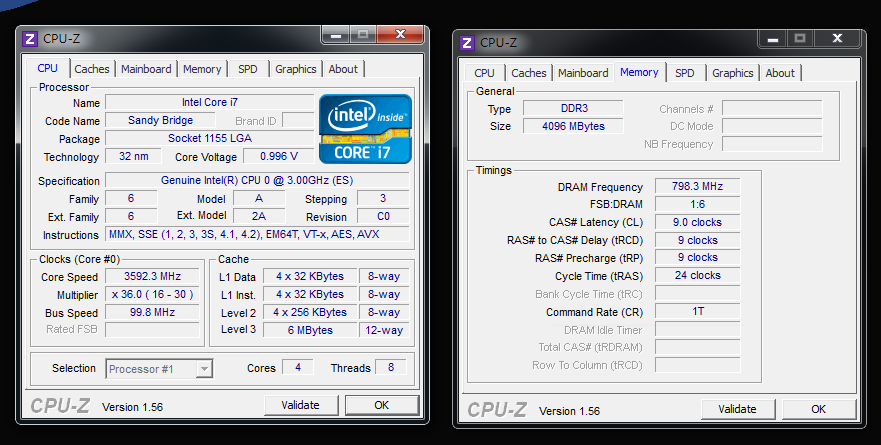The height and width of the screenshot is (445, 881).
Task: Click the Threads count field '8'
Action: point(390,367)
